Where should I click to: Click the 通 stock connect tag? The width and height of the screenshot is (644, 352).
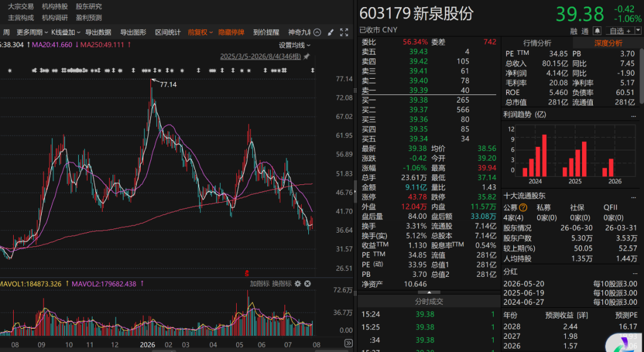click(585, 31)
